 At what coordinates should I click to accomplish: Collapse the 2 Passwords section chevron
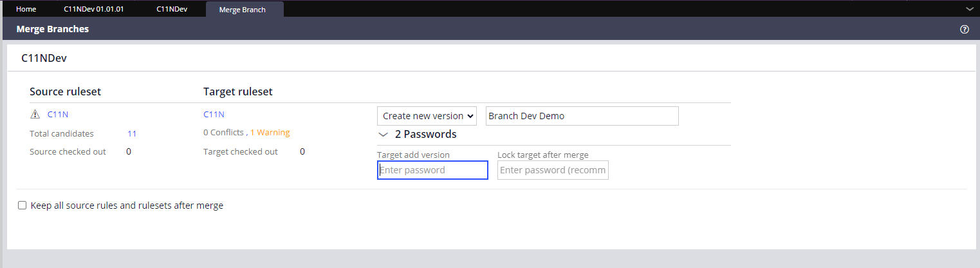pyautogui.click(x=384, y=135)
